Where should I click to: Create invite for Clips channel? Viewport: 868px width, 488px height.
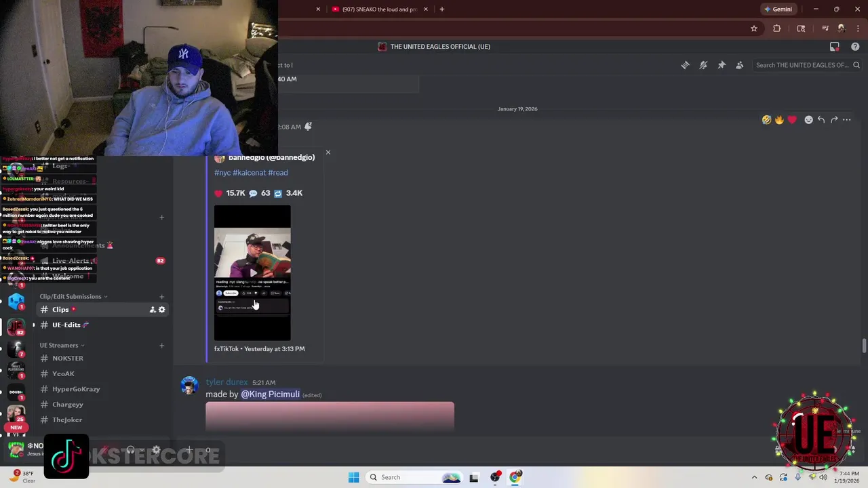pyautogui.click(x=153, y=310)
